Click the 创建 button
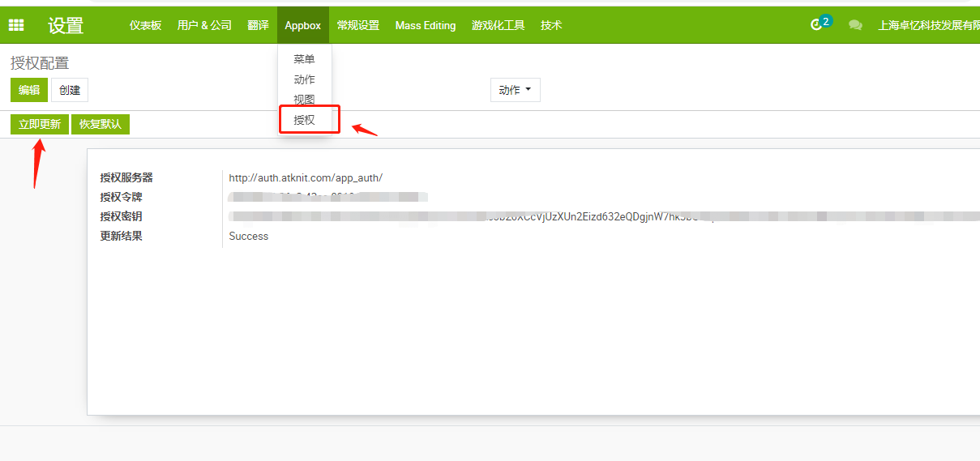This screenshot has width=980, height=461. click(x=70, y=90)
